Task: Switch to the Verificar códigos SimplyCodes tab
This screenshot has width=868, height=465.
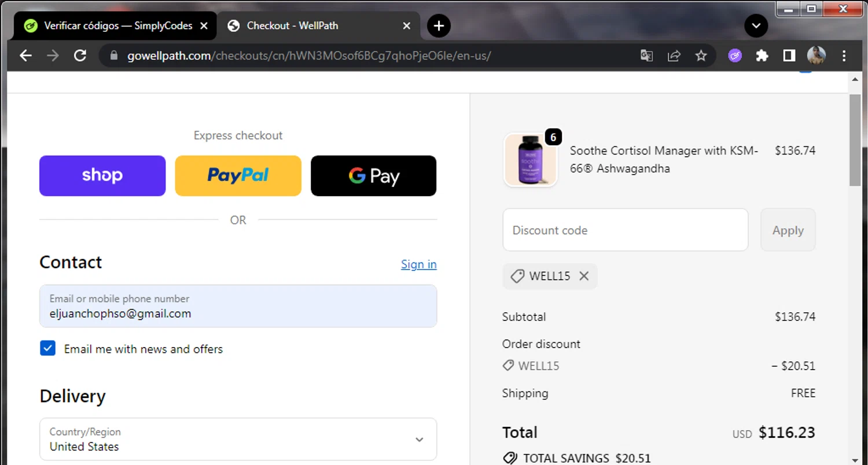Action: [115, 25]
